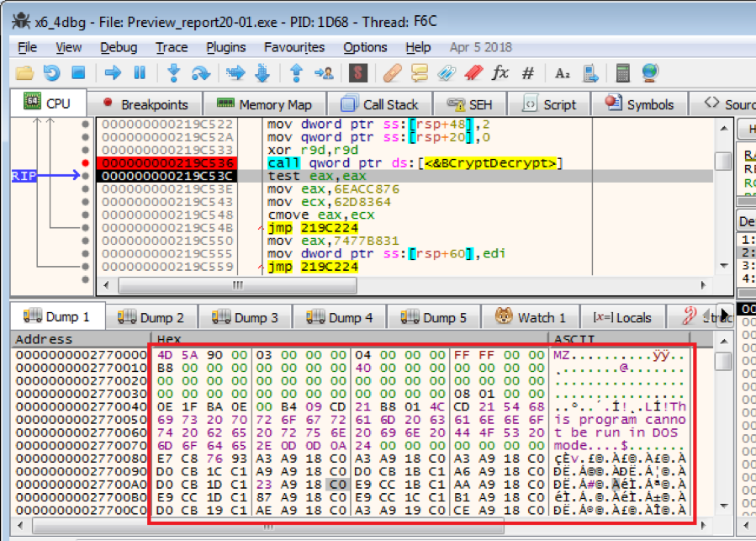Screen dimensions: 756x541
Task: Click the fx functions icon
Action: pos(500,73)
